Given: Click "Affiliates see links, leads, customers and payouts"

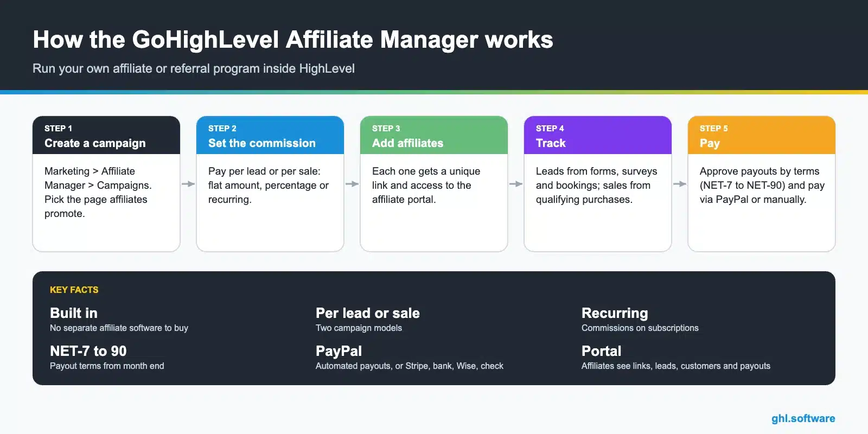Looking at the screenshot, I should (676, 366).
